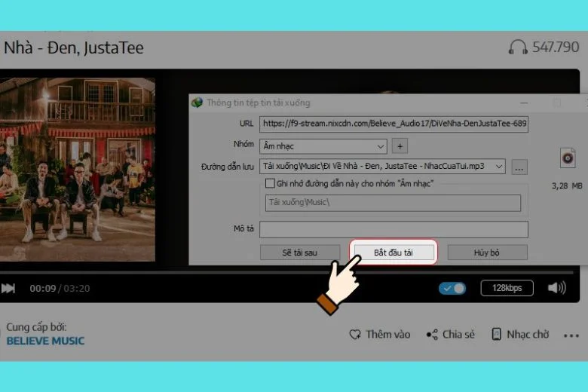Click the Sẽ tải sau button
This screenshot has width=588, height=392.
click(x=299, y=253)
